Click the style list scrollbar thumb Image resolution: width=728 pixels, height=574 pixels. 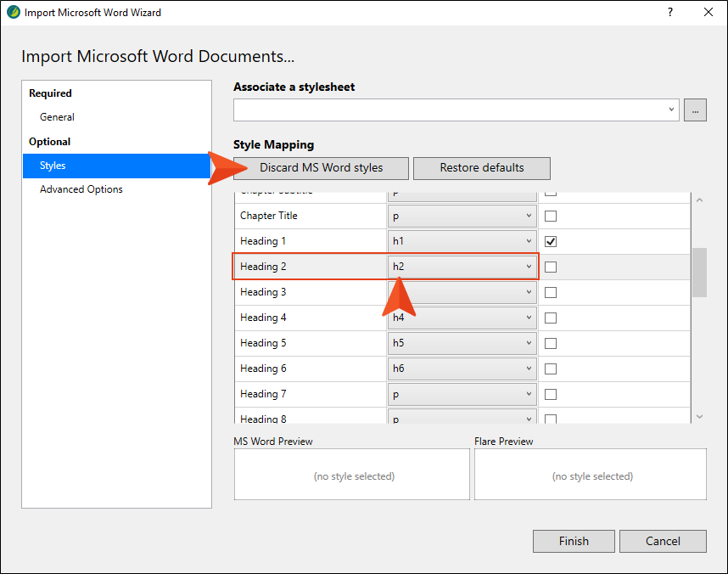coord(700,273)
